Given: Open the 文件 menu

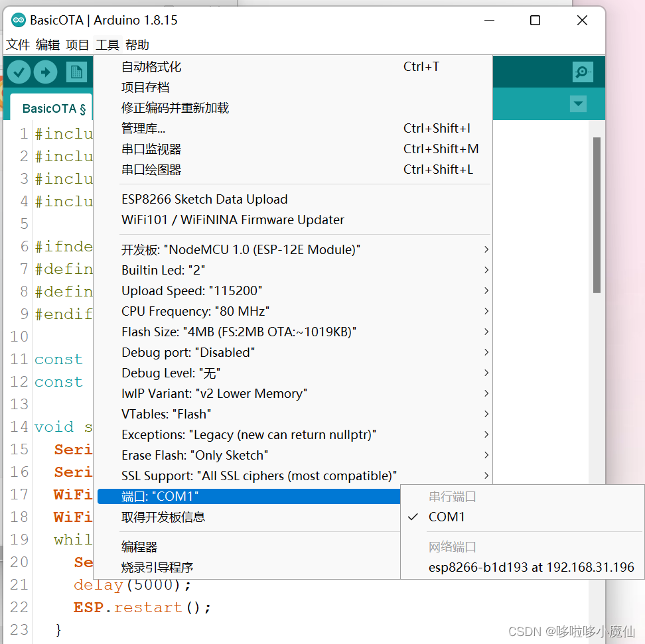Looking at the screenshot, I should (18, 44).
